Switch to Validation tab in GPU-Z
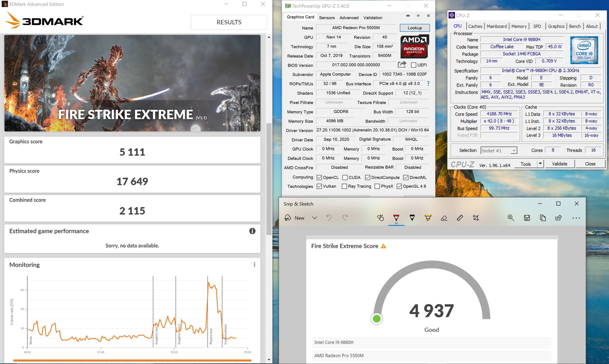Viewport: 609px width, 364px height. point(372,18)
